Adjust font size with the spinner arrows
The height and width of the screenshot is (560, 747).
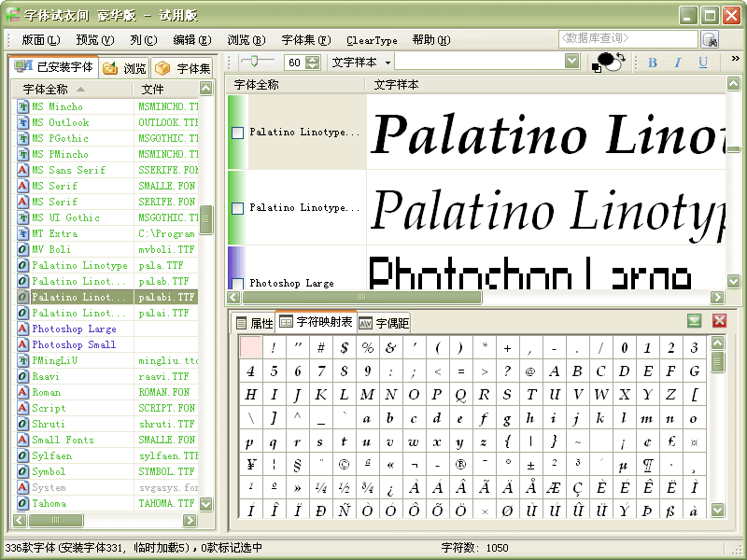[x=313, y=63]
